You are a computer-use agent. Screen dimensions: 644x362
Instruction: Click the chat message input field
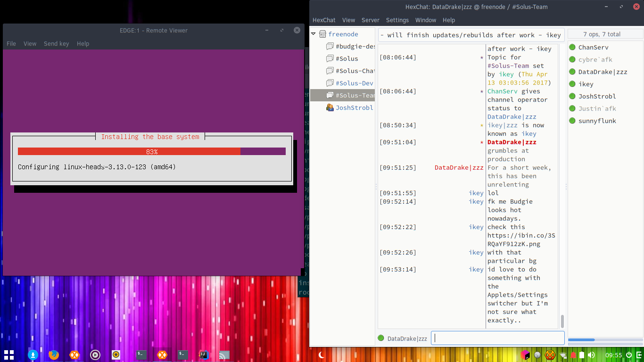(x=498, y=338)
